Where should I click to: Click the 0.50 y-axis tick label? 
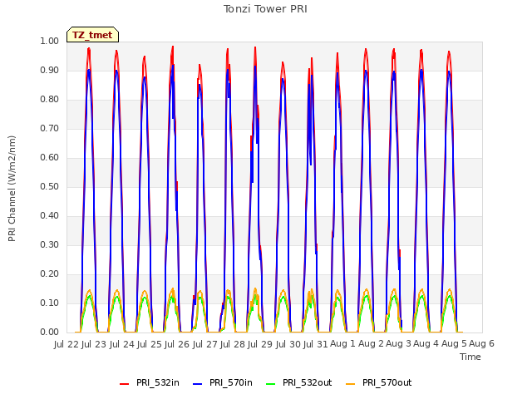coord(50,186)
